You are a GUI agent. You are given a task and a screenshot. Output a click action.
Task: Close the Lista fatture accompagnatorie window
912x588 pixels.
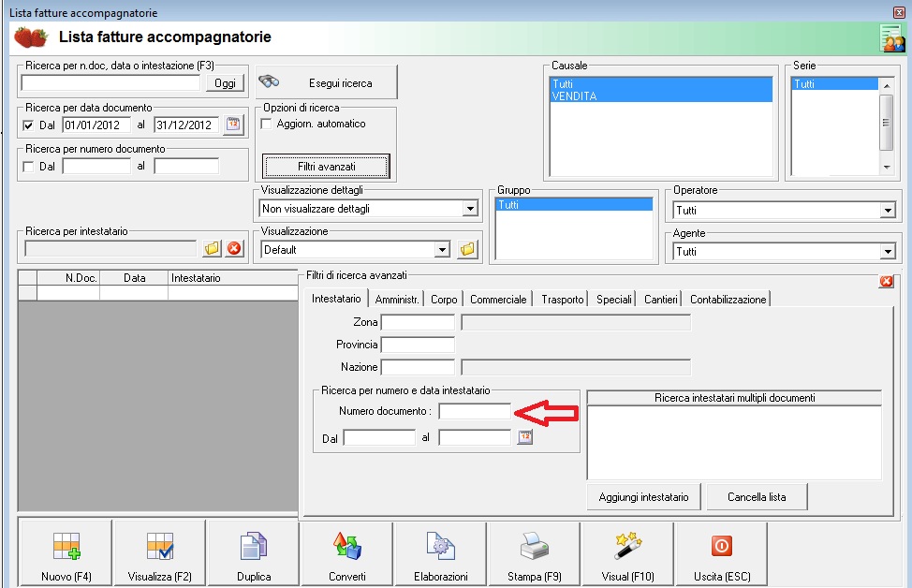click(899, 12)
